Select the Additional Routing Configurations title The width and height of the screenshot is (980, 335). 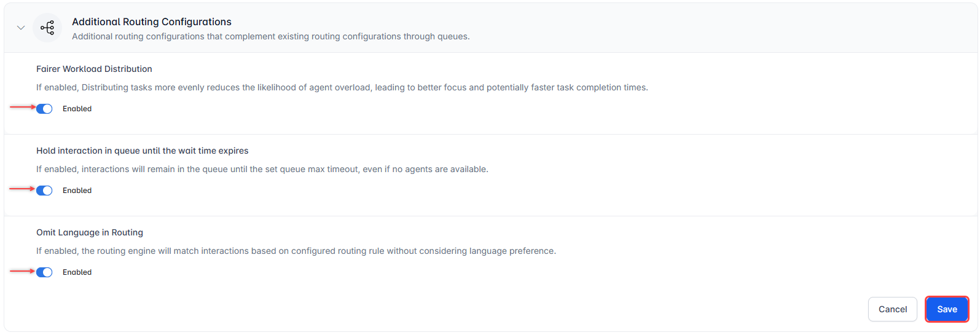click(152, 22)
